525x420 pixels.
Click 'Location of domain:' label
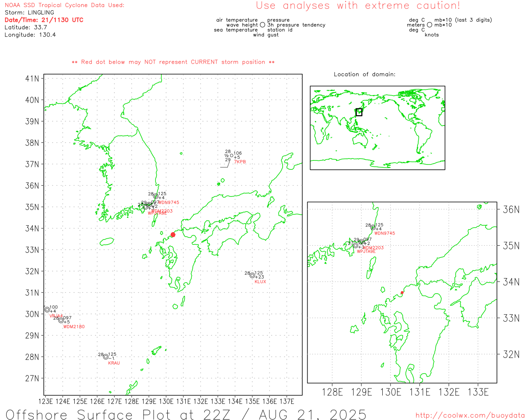[365, 74]
